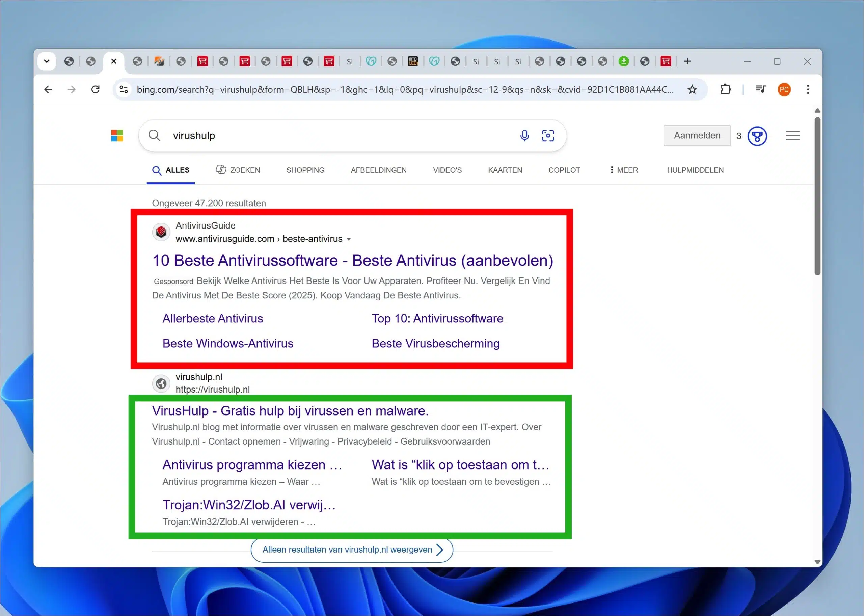This screenshot has height=616, width=864.
Task: Click Alleen resultaten van virushulp.nl weergeven
Action: pyautogui.click(x=352, y=550)
